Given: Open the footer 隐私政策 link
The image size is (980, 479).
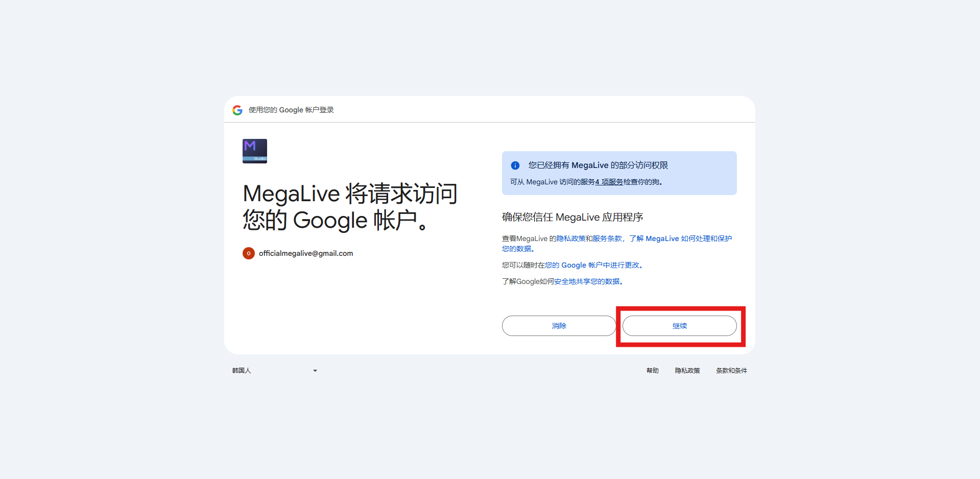Looking at the screenshot, I should tap(687, 371).
